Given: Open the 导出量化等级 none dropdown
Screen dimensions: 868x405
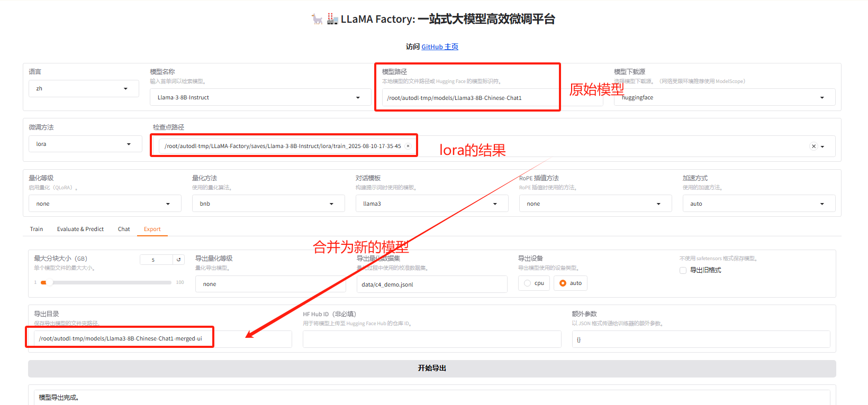Looking at the screenshot, I should coord(270,284).
